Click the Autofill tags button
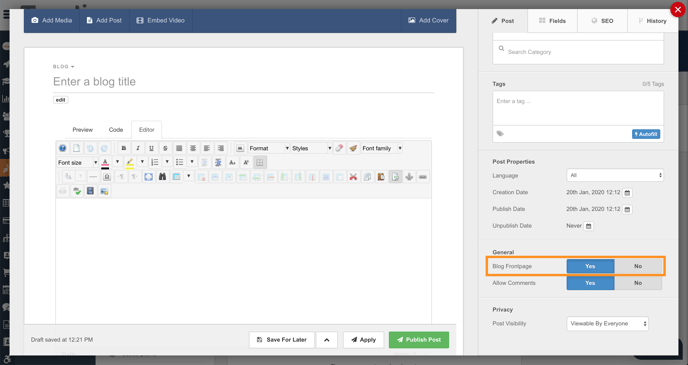 tap(646, 134)
